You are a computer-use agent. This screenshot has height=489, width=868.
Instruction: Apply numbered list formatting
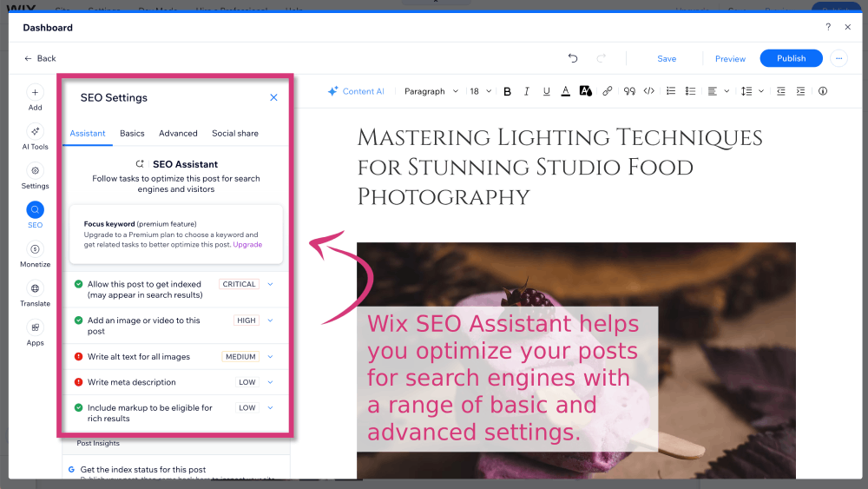pos(671,91)
